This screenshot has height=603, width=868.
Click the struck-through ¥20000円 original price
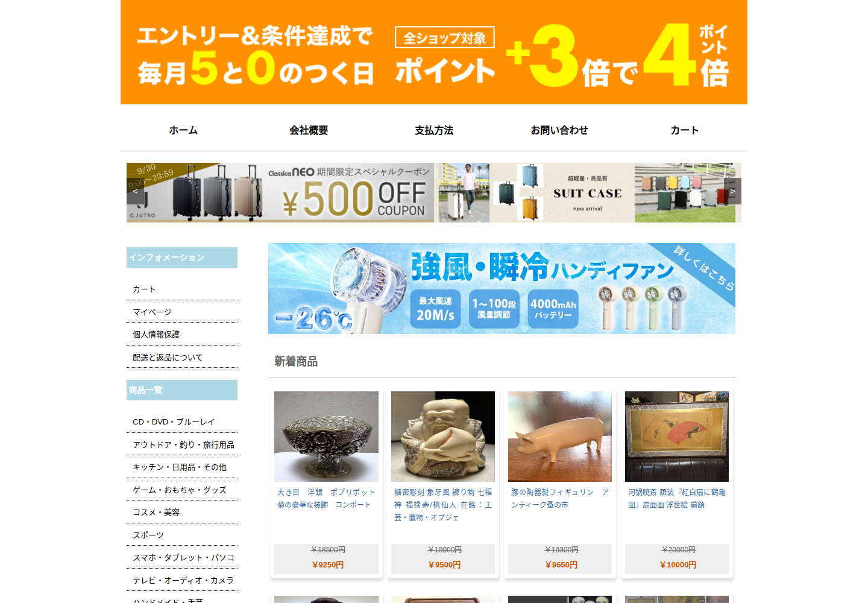678,550
